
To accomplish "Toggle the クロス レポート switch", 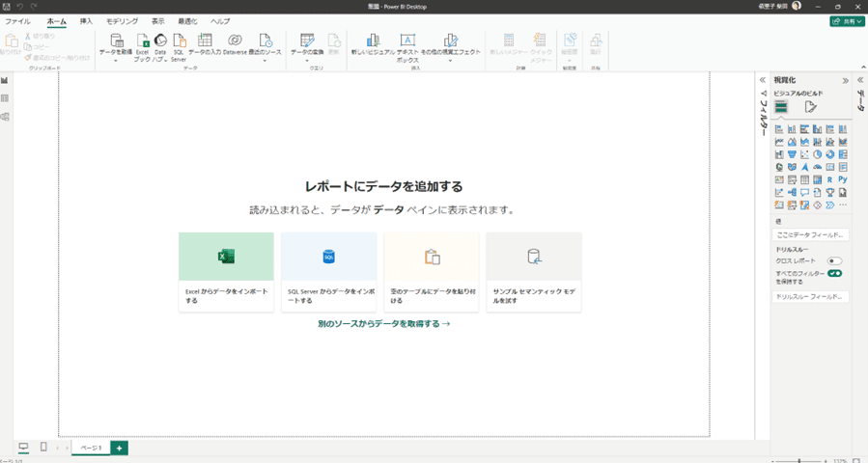I will (834, 261).
